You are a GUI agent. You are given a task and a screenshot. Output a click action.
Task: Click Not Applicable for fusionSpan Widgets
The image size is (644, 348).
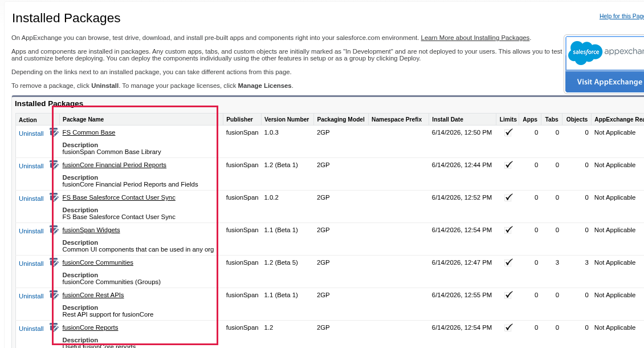[x=615, y=230]
